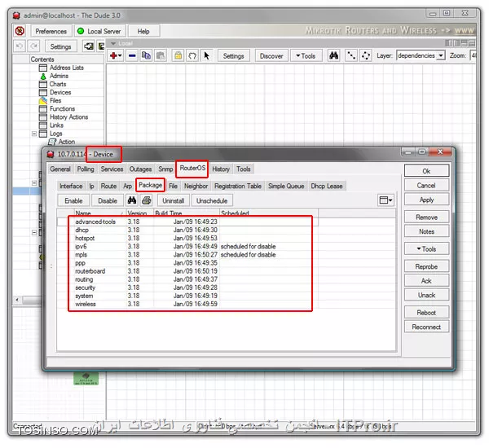Image resolution: width=489 pixels, height=448 pixels.
Task: Click the padlock lock icon in map toolbar
Action: coord(178,56)
